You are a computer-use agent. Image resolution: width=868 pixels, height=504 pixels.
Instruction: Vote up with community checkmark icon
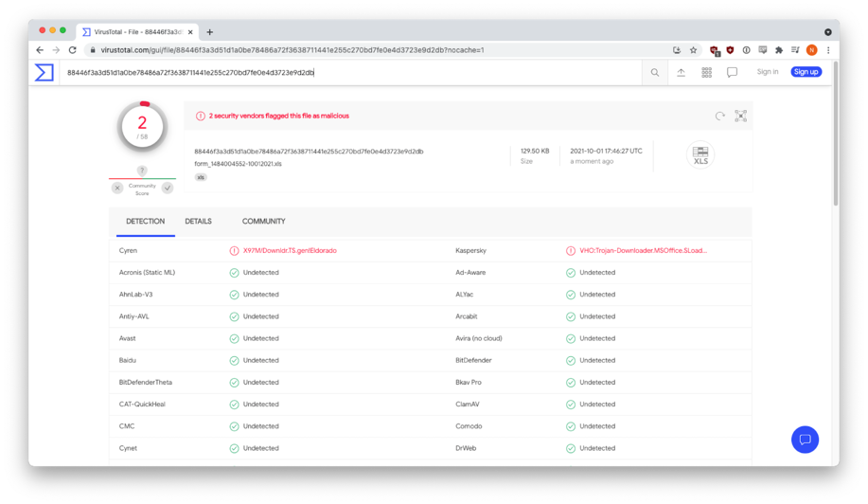click(168, 189)
